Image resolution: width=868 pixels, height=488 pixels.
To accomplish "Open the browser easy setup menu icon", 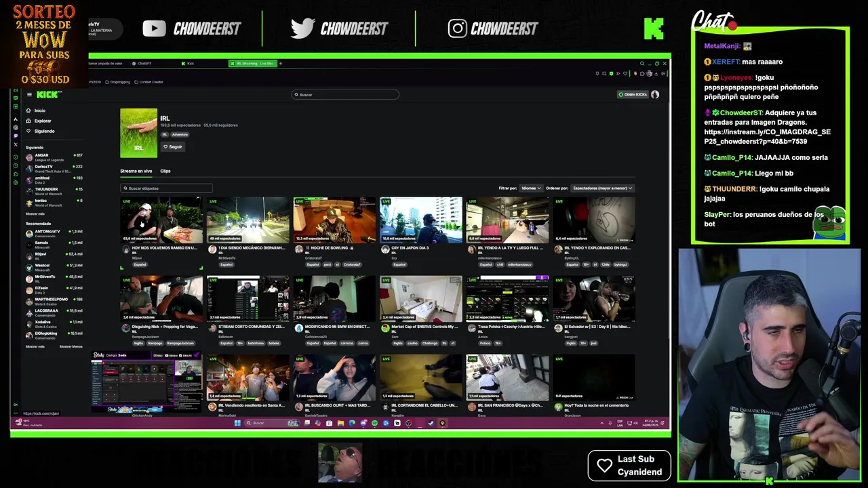I will [663, 73].
